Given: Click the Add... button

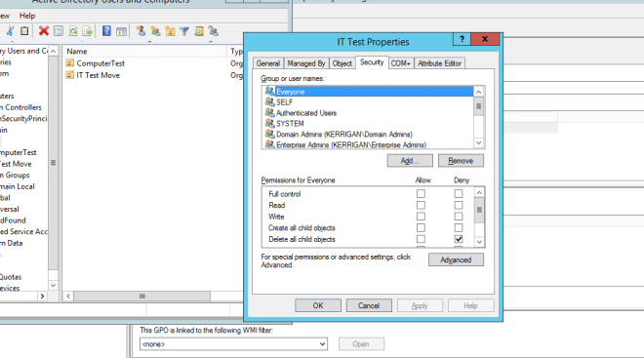Looking at the screenshot, I should (x=410, y=161).
